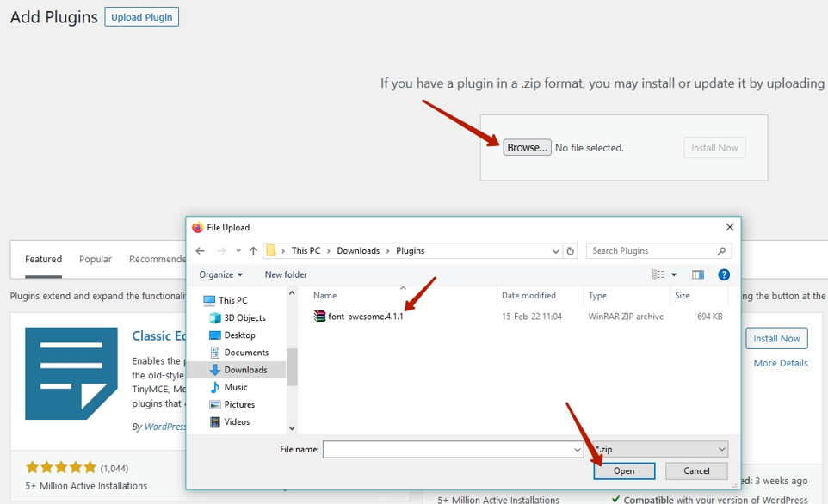Image resolution: width=828 pixels, height=504 pixels.
Task: Open the More Details link
Action: 781,363
